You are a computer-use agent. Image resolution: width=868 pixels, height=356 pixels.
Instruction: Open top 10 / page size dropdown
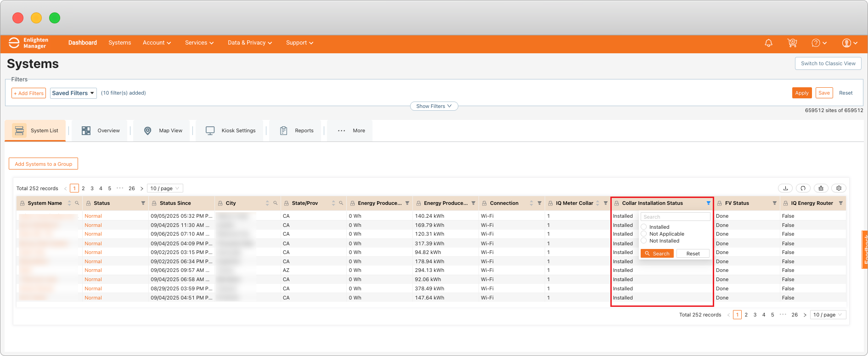(x=165, y=188)
